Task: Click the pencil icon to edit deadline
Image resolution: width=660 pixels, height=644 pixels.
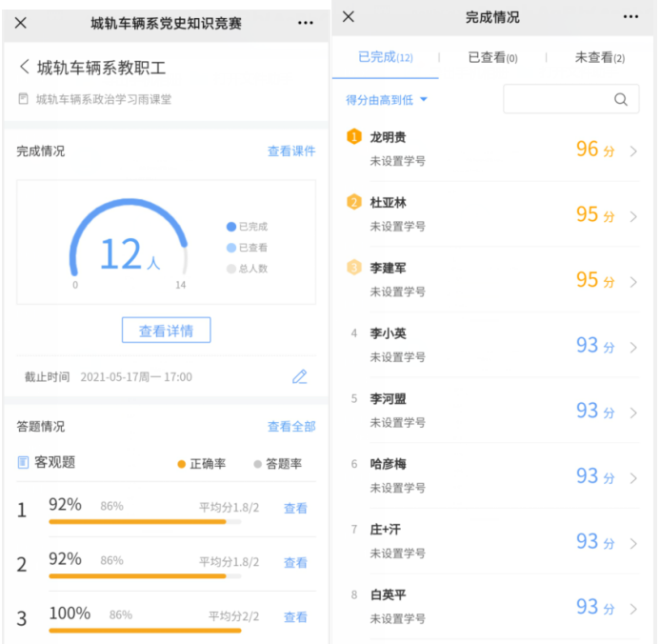Action: 299,376
